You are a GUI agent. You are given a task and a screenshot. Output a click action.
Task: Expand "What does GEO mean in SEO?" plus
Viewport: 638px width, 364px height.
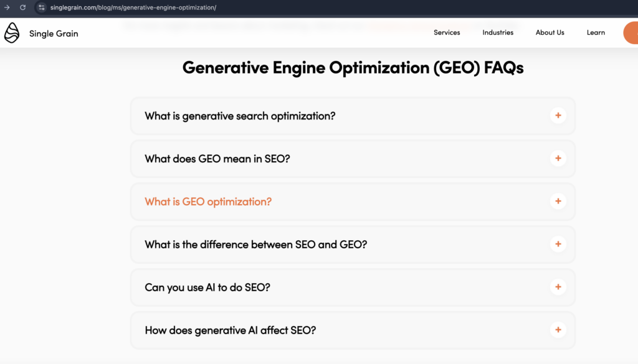point(558,159)
